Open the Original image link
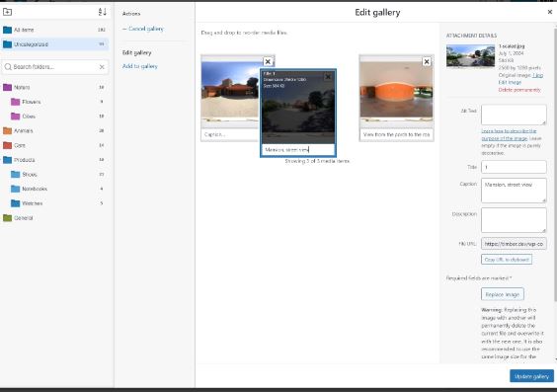 pyautogui.click(x=537, y=75)
